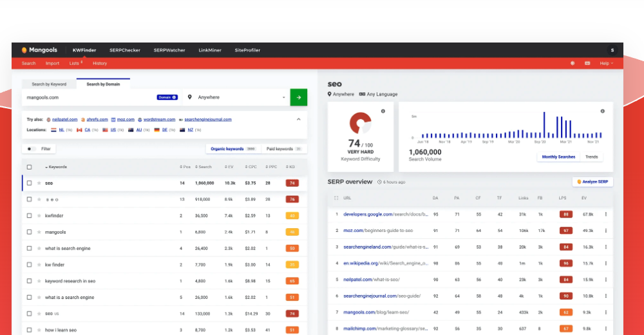The width and height of the screenshot is (644, 335).
Task: Star the 'how i learn seo' row
Action: pos(39,330)
